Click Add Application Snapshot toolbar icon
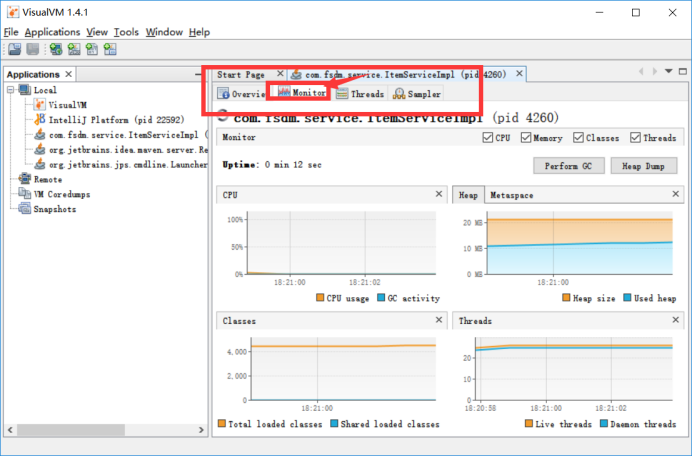This screenshot has height=456, width=692. tap(110, 49)
